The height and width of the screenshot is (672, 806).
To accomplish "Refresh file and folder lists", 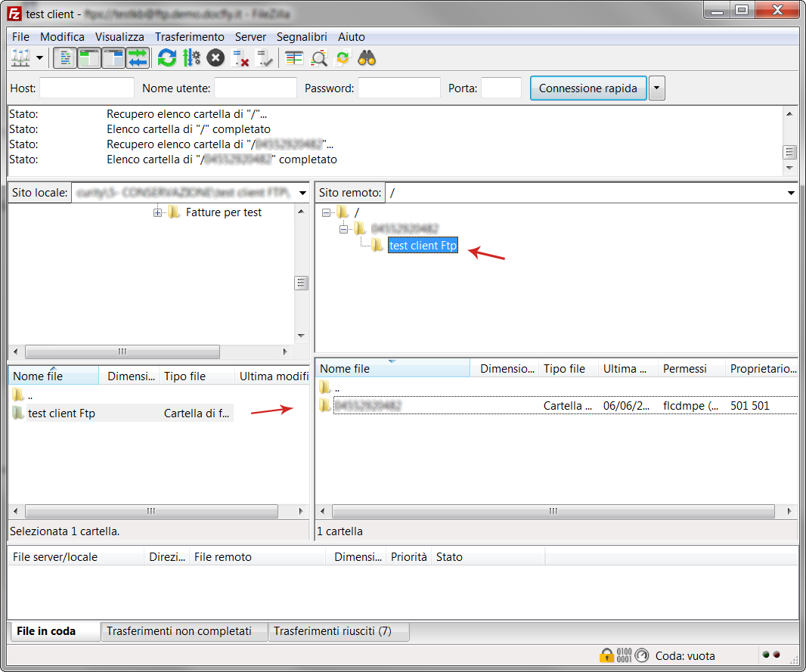I will (167, 58).
